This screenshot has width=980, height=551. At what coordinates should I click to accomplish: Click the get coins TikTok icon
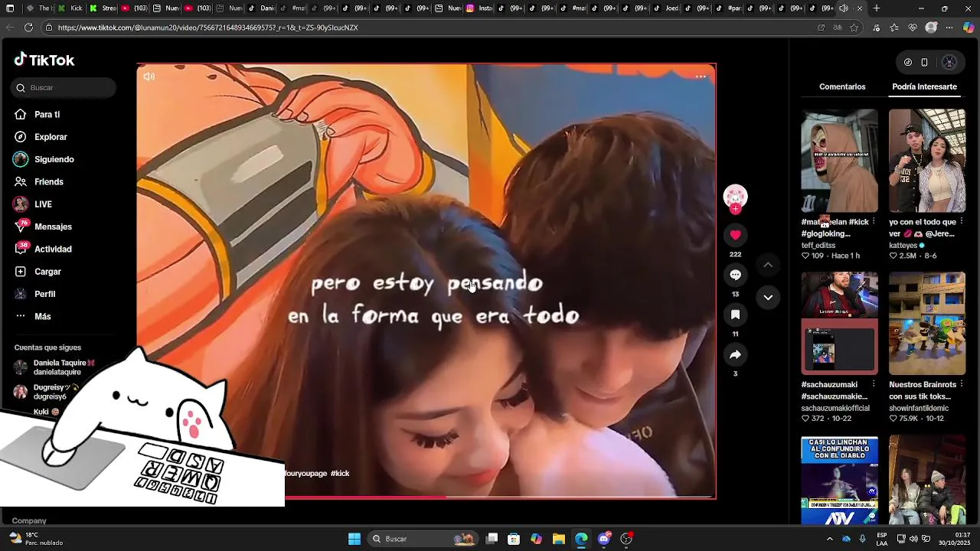[908, 63]
